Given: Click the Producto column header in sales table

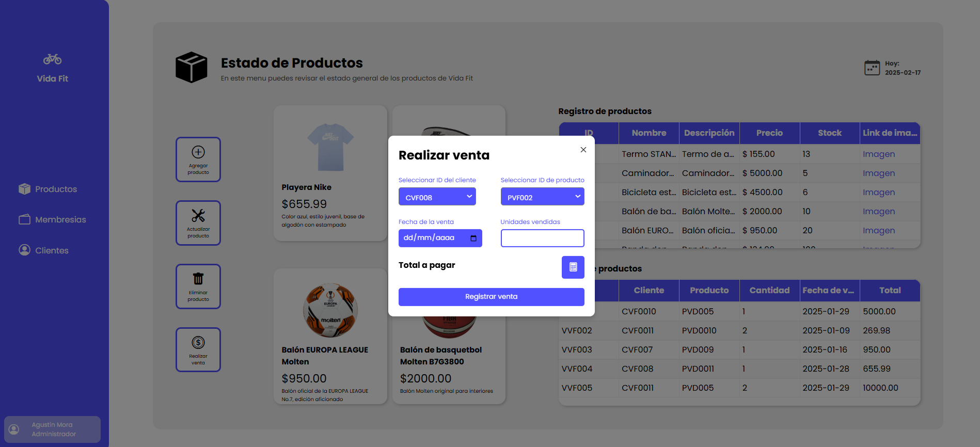Looking at the screenshot, I should coord(709,291).
